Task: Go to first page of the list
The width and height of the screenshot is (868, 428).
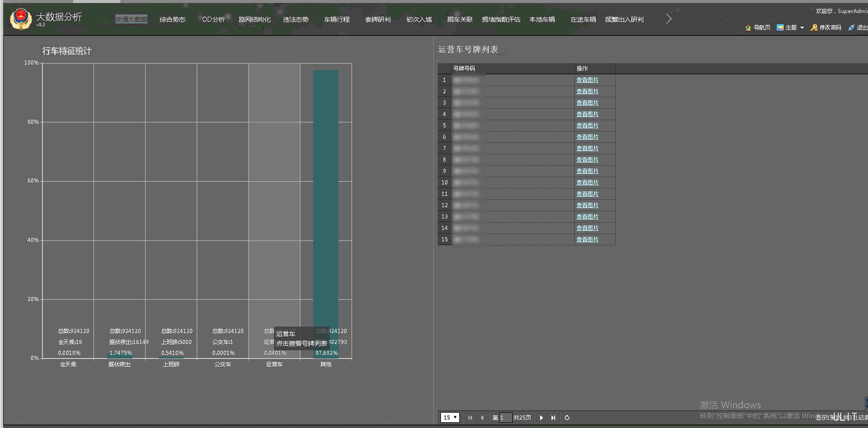Action: click(x=470, y=418)
